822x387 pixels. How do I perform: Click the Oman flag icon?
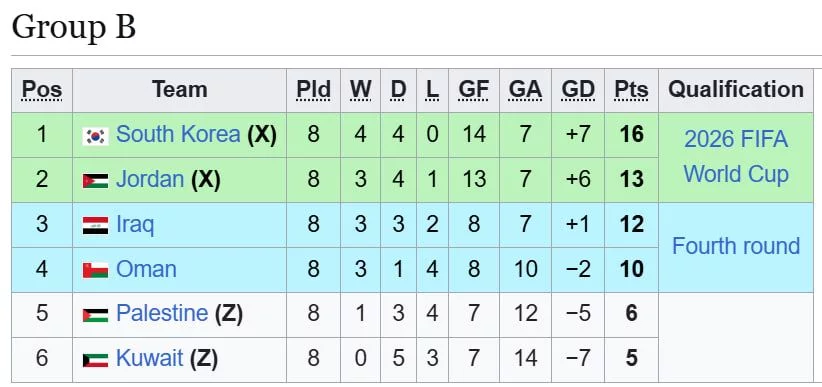coord(95,271)
